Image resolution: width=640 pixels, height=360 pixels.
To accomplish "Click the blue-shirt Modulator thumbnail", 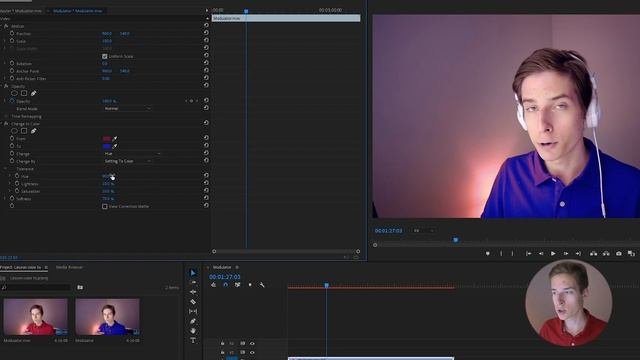I will coord(107,316).
